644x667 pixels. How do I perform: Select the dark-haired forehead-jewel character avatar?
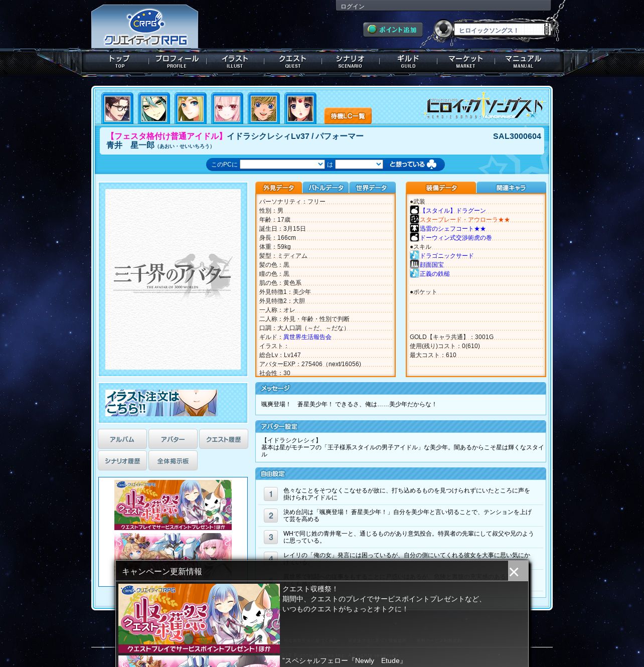300,108
